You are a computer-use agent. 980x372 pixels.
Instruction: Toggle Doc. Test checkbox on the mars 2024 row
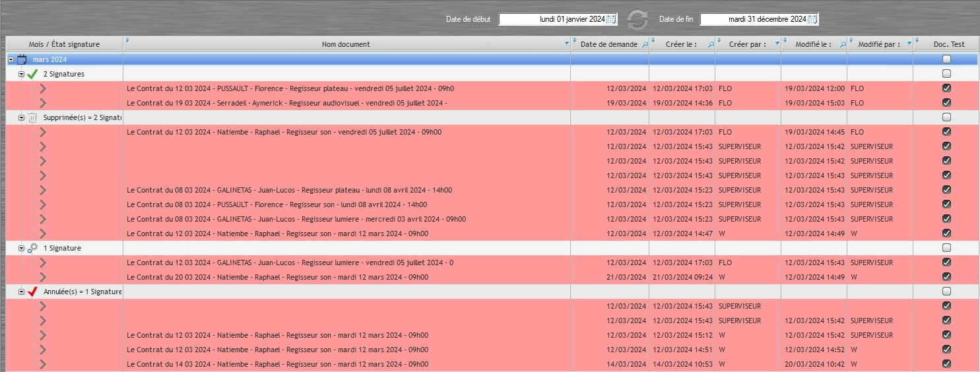(x=946, y=59)
